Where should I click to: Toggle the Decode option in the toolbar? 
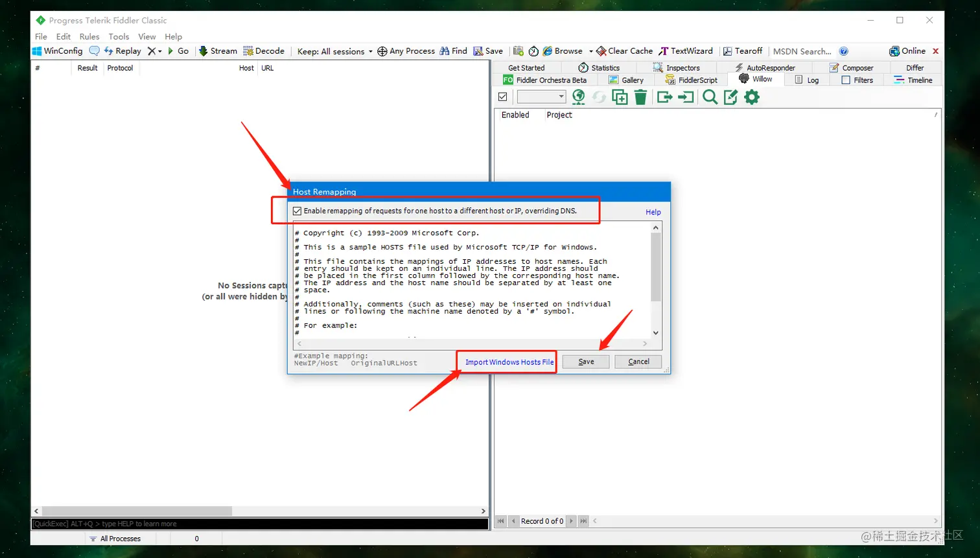(264, 51)
